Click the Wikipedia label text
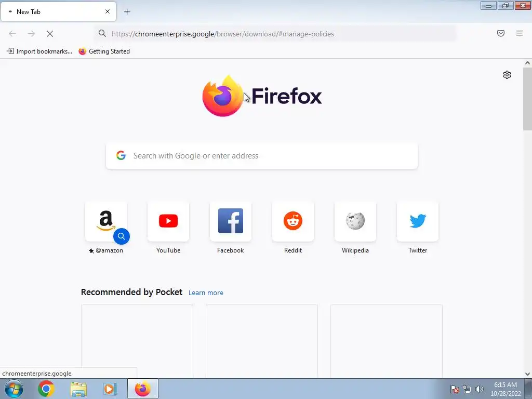 coord(355,250)
